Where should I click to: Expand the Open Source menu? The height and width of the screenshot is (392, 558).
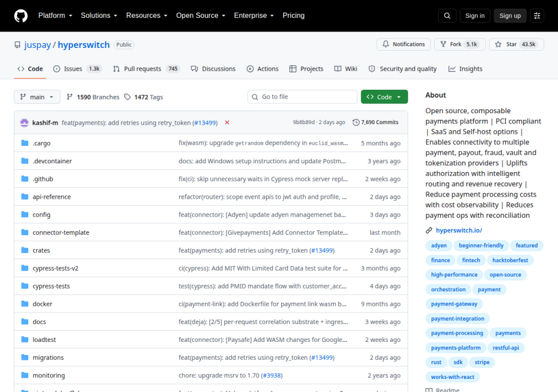tap(201, 16)
